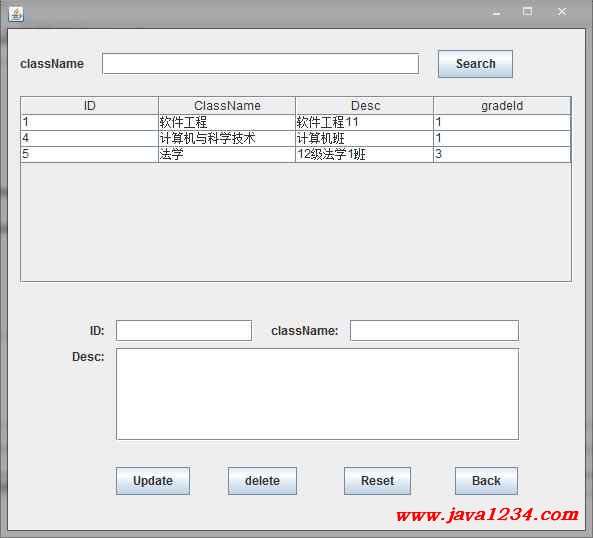Close the window
Viewport: 593px width, 538px height.
coord(562,12)
